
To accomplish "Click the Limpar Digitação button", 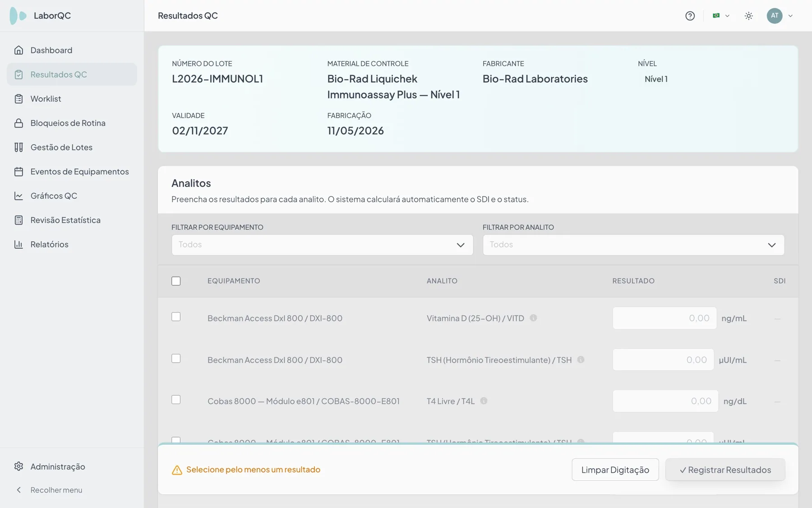I will 615,470.
